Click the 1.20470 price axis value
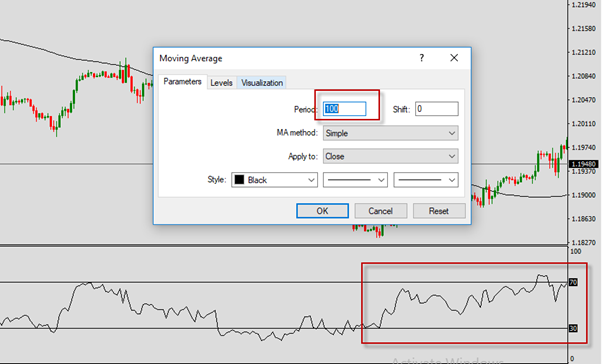The height and width of the screenshot is (364, 602). click(x=584, y=100)
